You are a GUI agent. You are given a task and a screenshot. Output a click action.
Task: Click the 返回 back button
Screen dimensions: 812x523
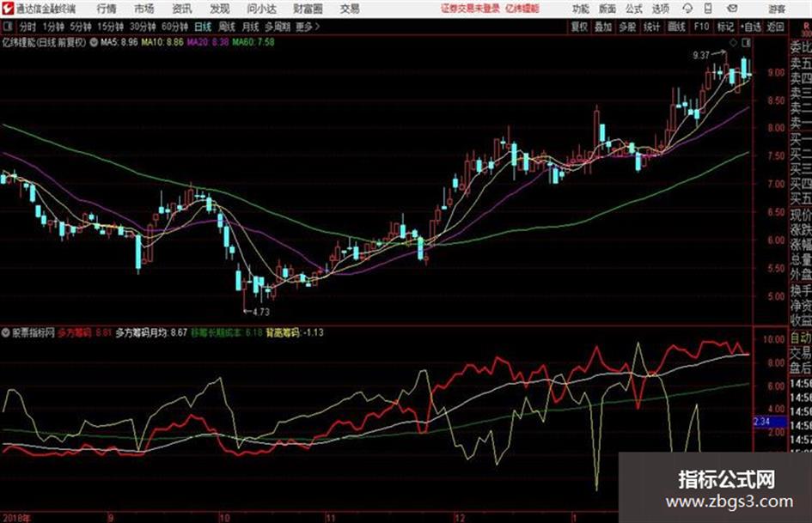coord(775,27)
